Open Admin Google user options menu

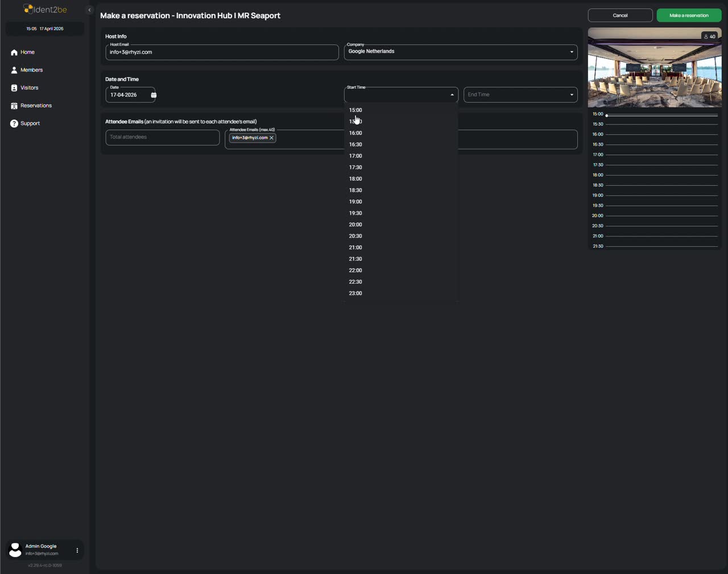click(77, 550)
